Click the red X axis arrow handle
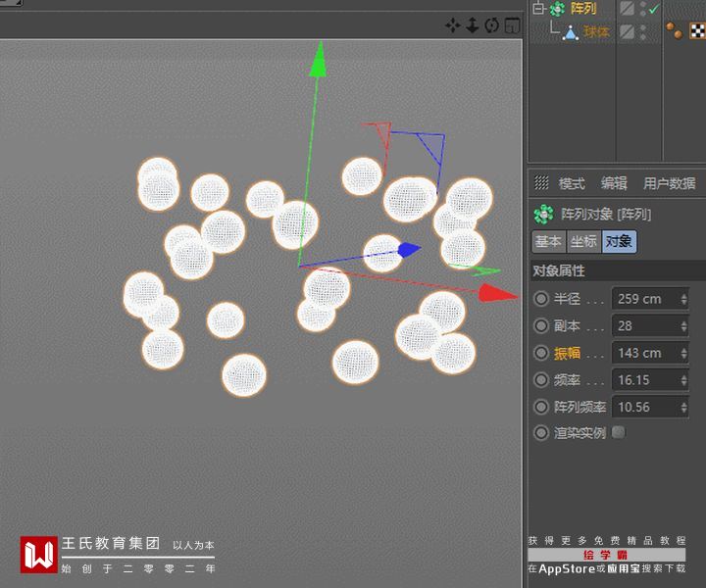The image size is (706, 588). 496,293
